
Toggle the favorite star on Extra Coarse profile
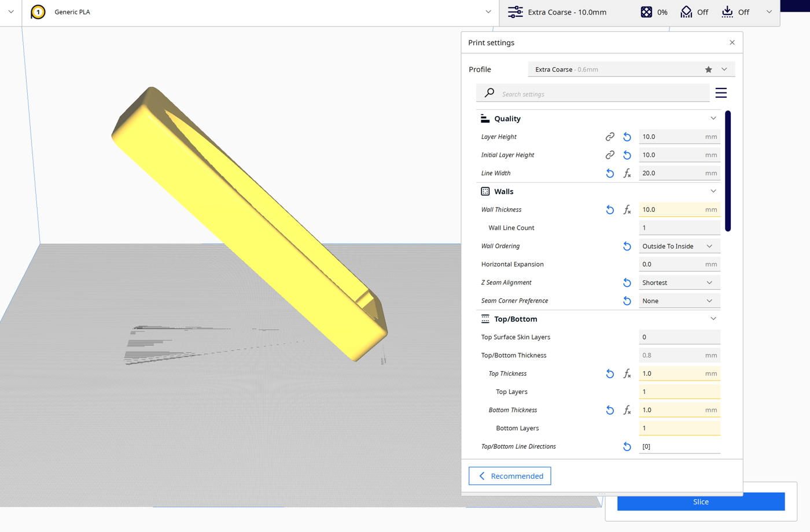click(x=708, y=69)
